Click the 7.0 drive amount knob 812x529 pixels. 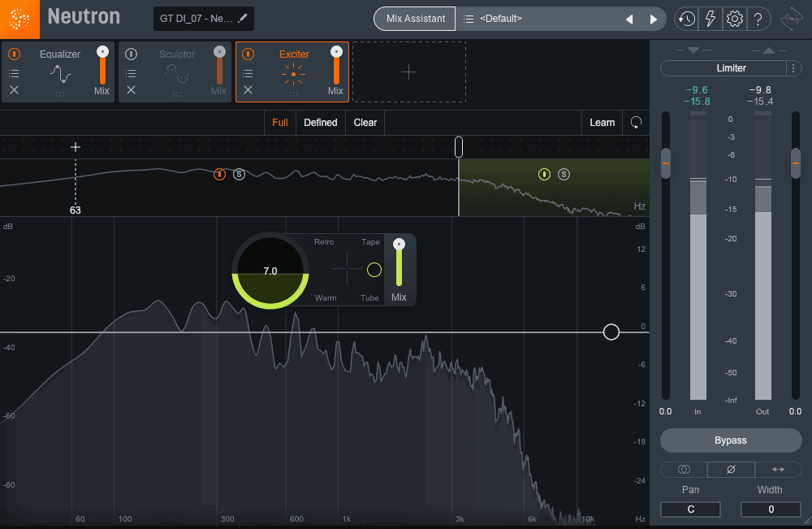pyautogui.click(x=270, y=271)
